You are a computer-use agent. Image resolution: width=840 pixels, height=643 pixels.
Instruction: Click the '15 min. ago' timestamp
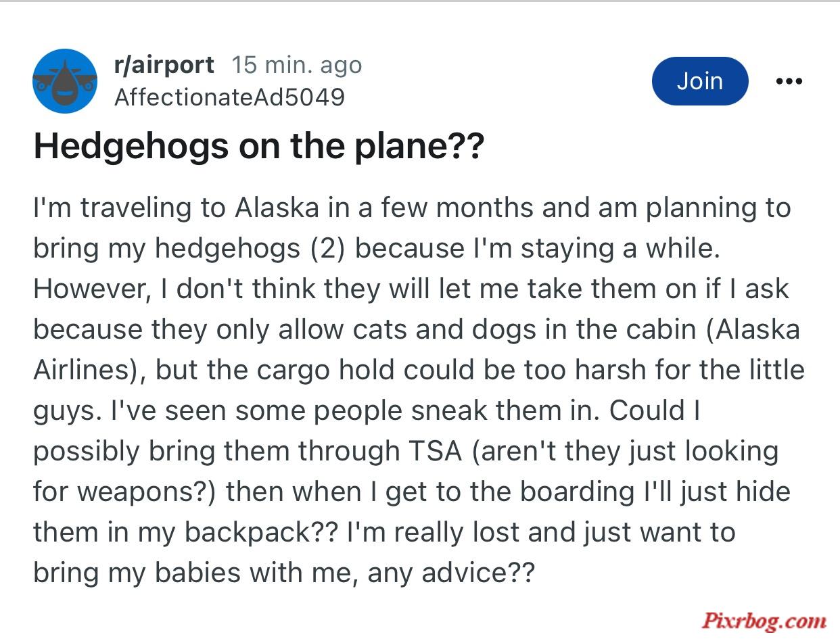297,66
